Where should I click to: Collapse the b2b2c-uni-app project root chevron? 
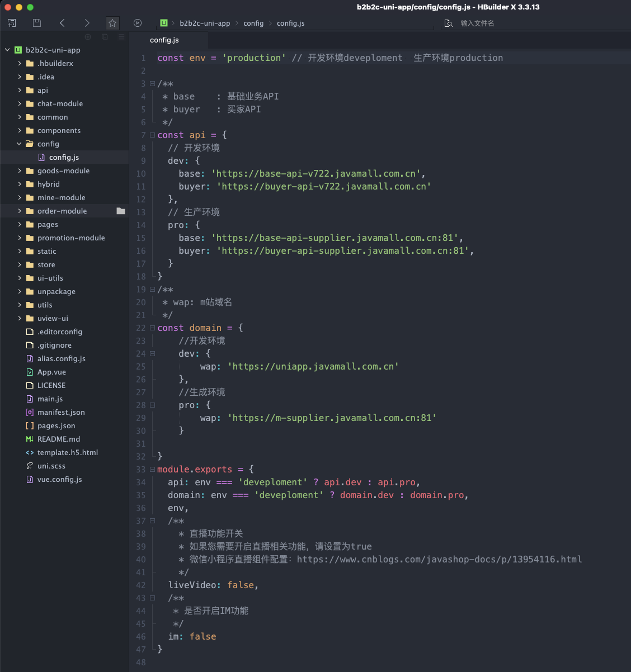tap(7, 50)
